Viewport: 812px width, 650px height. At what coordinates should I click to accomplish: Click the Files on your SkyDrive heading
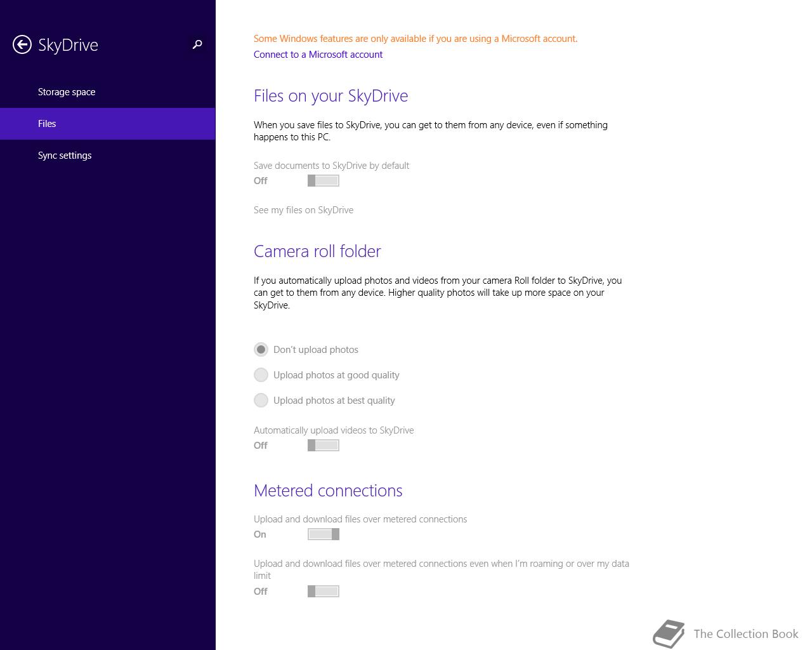click(x=331, y=96)
